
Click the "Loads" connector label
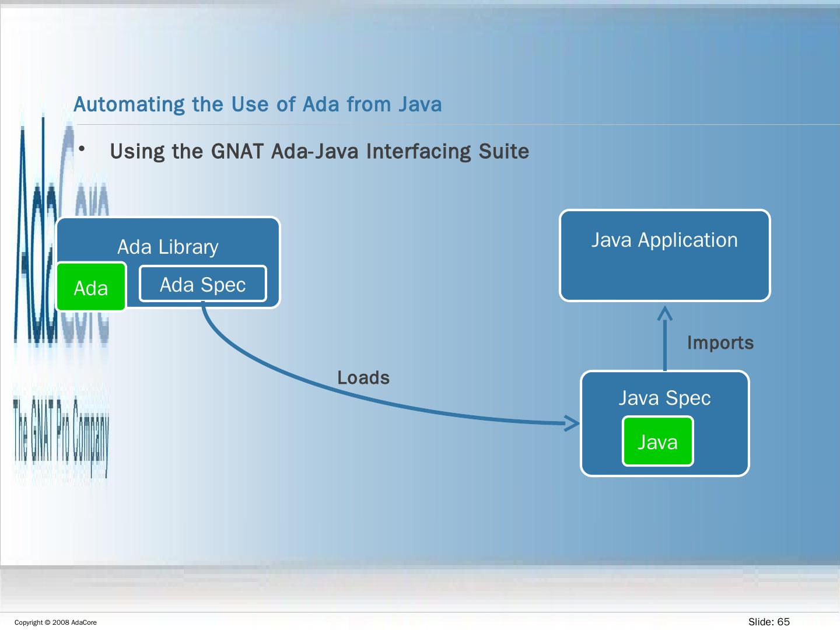pos(363,377)
